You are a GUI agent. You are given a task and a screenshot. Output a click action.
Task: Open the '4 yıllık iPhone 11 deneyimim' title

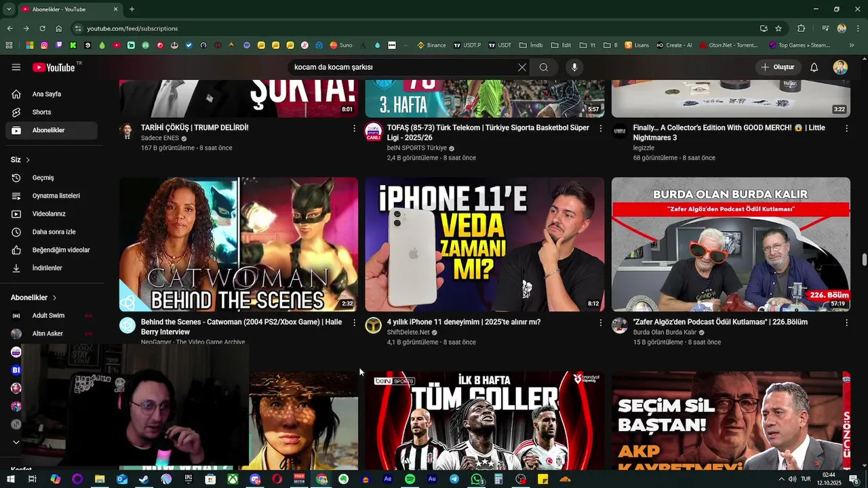pyautogui.click(x=464, y=322)
